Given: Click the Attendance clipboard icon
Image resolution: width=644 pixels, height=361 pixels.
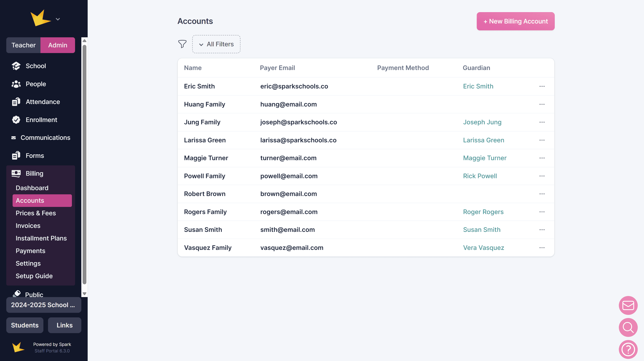Looking at the screenshot, I should pyautogui.click(x=16, y=102).
